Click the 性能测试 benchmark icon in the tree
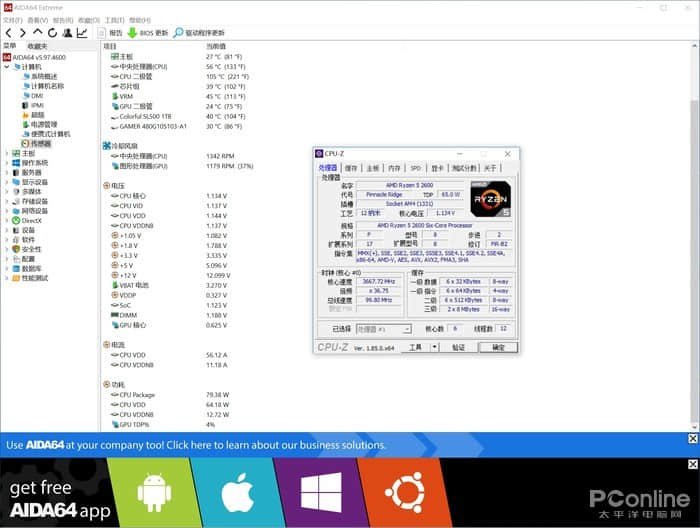 tap(16, 278)
